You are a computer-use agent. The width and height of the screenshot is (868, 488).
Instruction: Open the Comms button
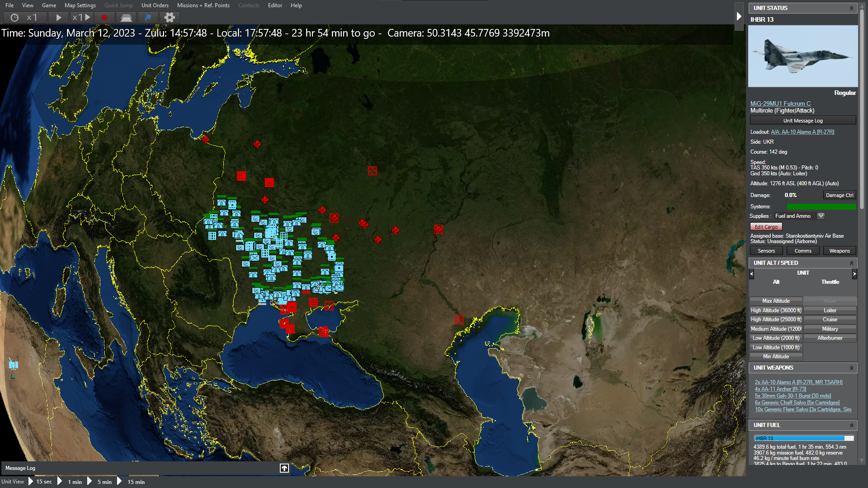click(x=803, y=251)
